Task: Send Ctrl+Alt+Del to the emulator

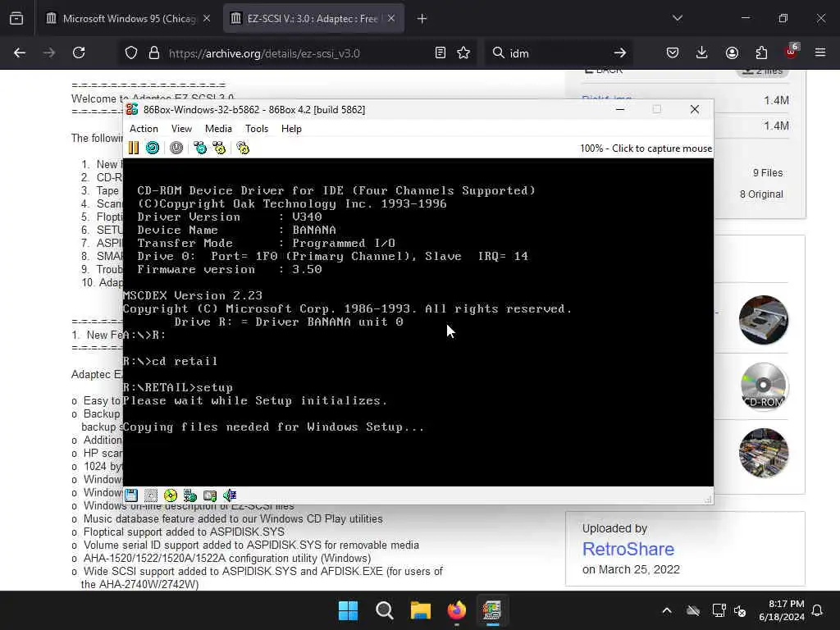Action: [200, 148]
